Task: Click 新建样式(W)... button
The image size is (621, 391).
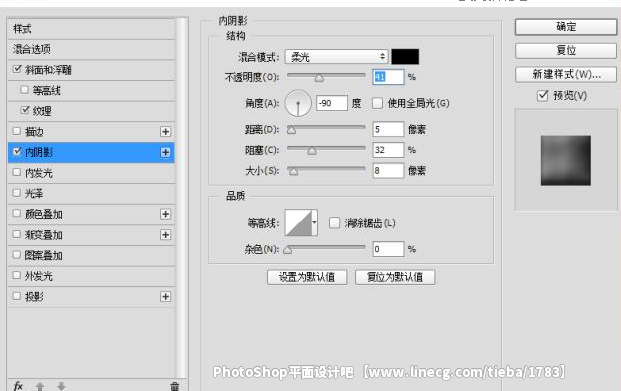Action: [x=566, y=74]
